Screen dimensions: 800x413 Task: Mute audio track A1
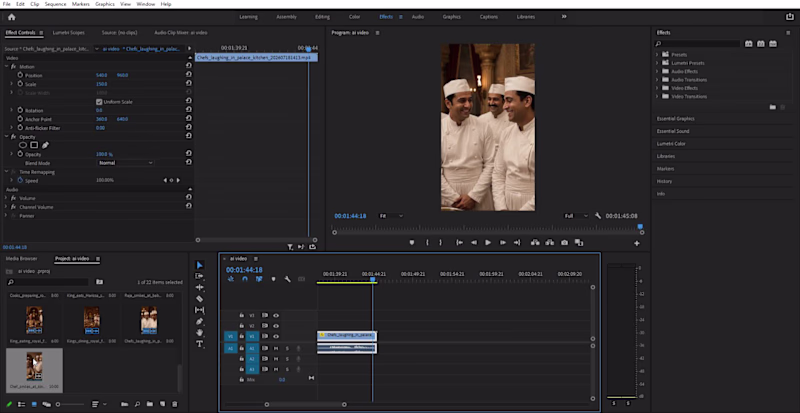tap(276, 348)
